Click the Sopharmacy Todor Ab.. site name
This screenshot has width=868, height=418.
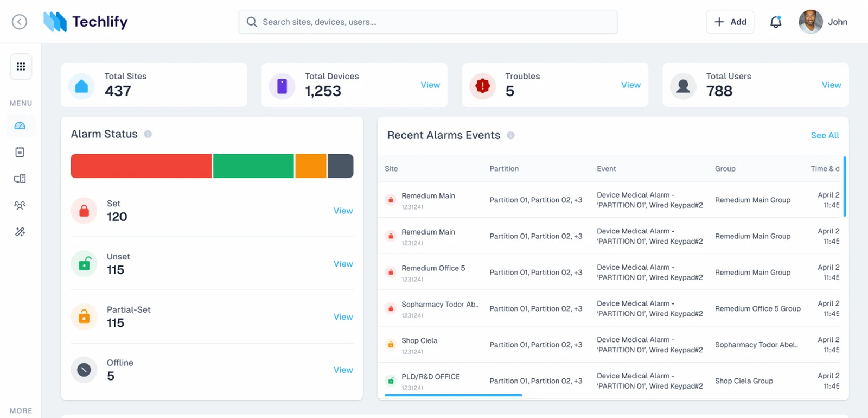coord(440,305)
